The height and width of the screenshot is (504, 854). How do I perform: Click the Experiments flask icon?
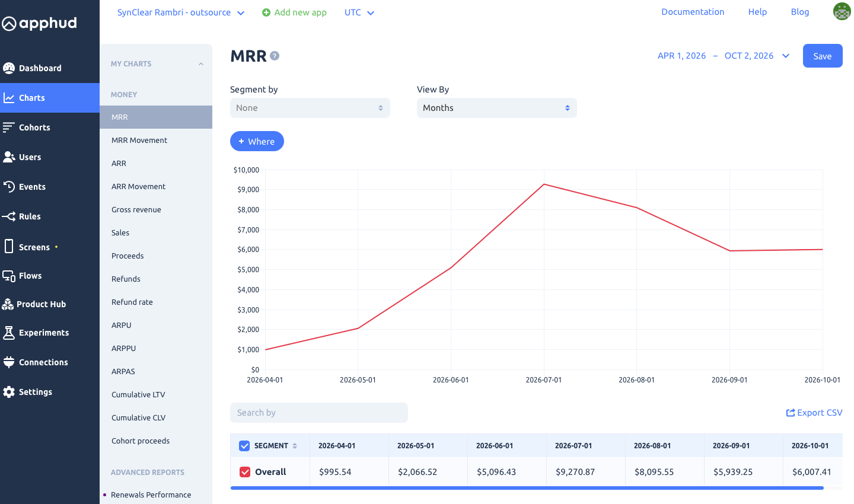(9, 333)
